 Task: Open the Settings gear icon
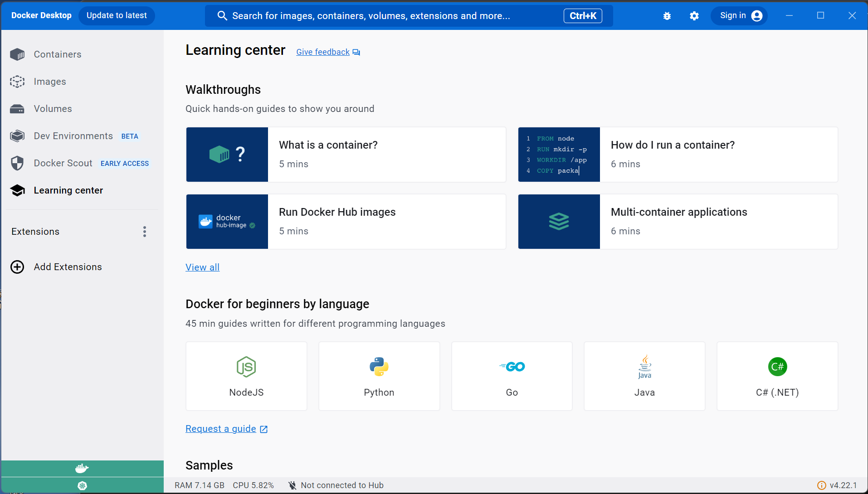point(694,15)
